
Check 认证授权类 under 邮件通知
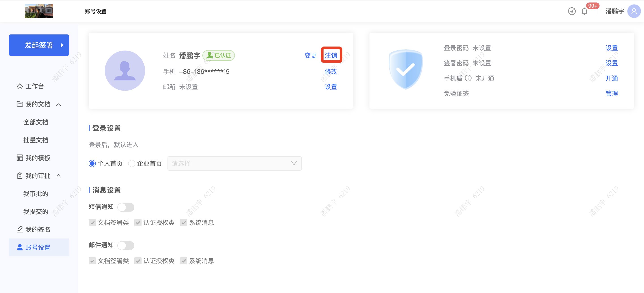point(138,261)
